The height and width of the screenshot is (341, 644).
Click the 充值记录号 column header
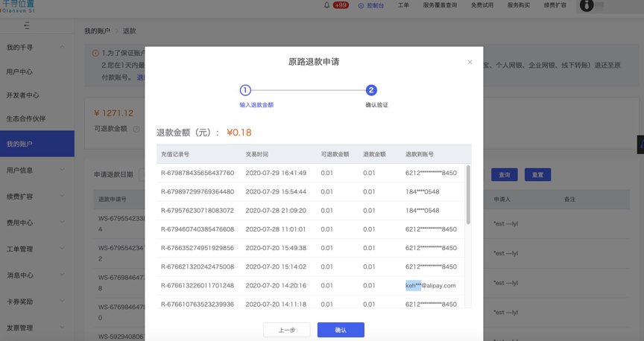(175, 154)
